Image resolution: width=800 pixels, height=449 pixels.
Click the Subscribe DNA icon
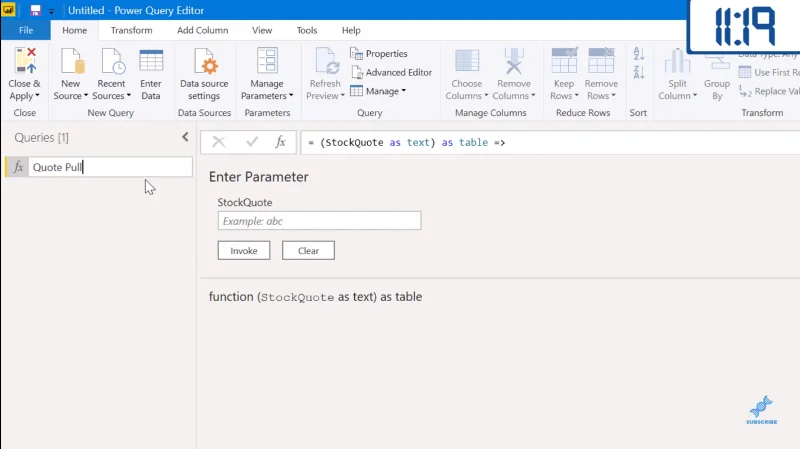(x=761, y=410)
